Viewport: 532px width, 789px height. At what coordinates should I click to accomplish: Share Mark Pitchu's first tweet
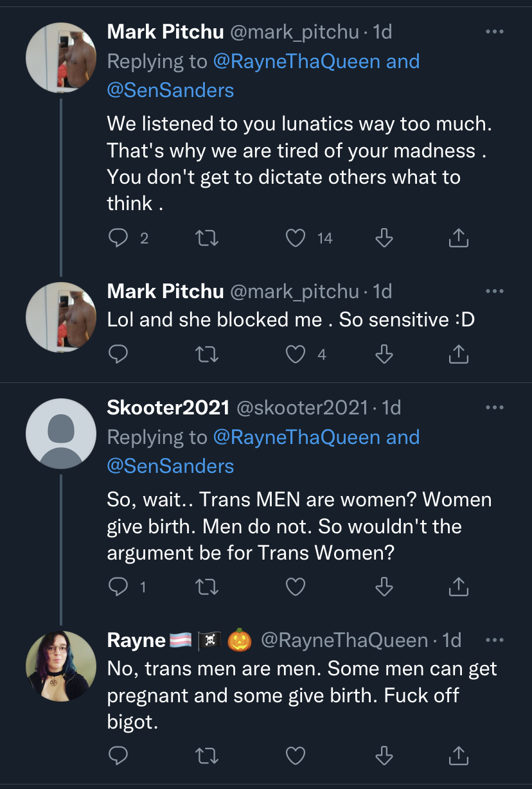click(x=457, y=238)
